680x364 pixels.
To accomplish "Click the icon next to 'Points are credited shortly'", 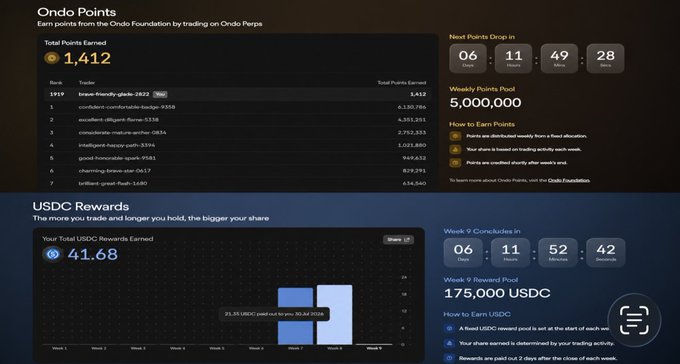I will click(x=455, y=163).
